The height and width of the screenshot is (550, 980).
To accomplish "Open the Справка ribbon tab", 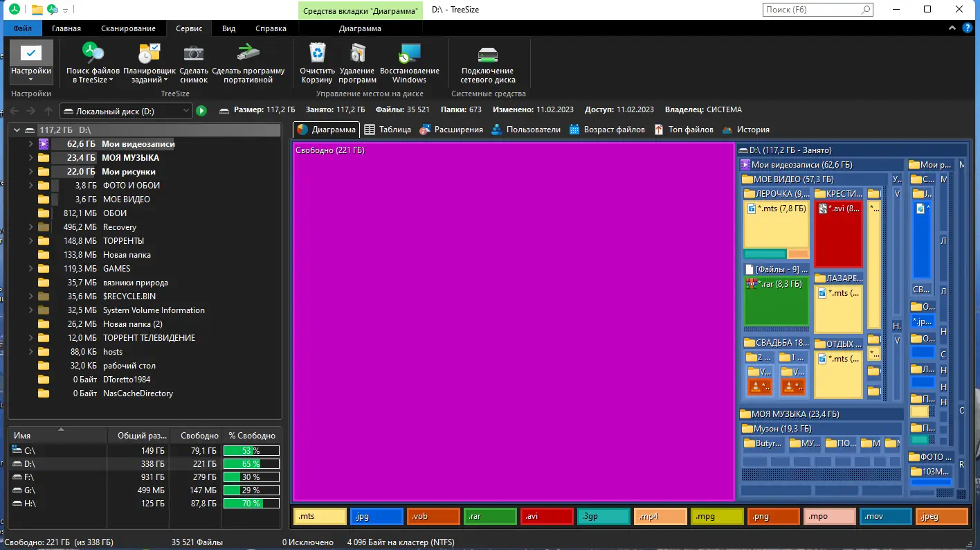I will point(271,28).
